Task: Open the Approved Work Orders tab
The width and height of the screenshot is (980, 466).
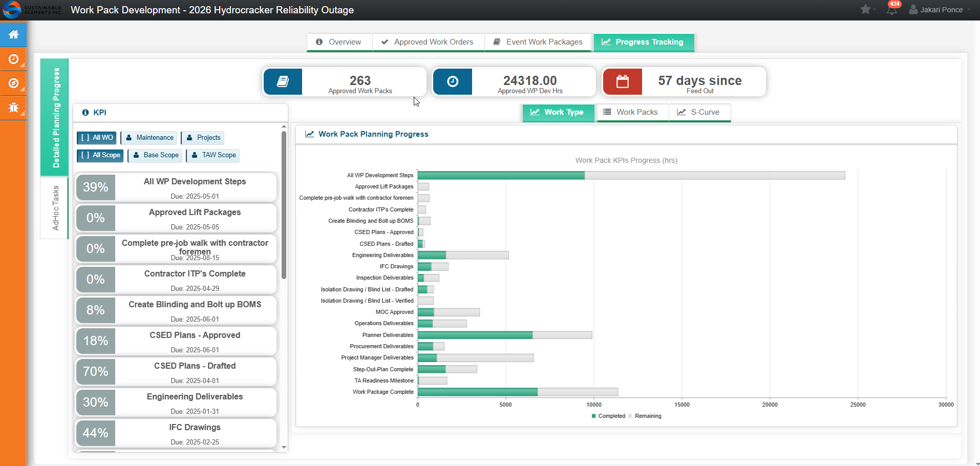Action: [x=428, y=42]
